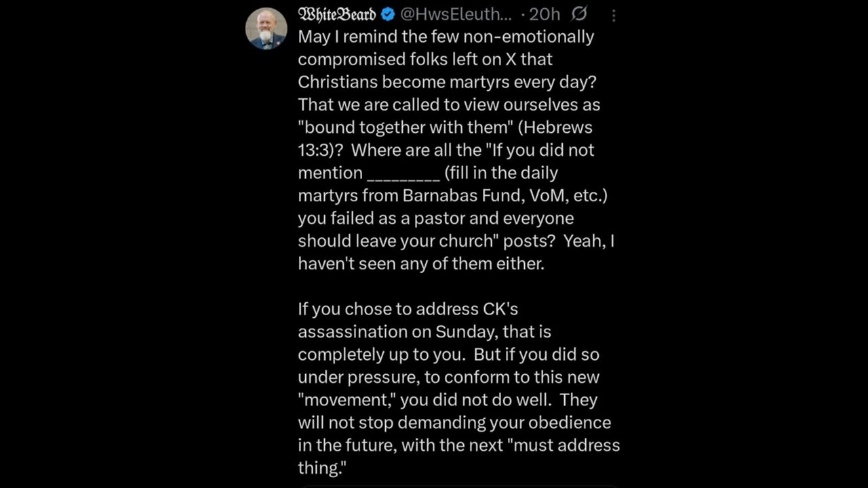Screen dimensions: 868x488
Task: Open the @HwsEleuth handle link
Action: [457, 14]
